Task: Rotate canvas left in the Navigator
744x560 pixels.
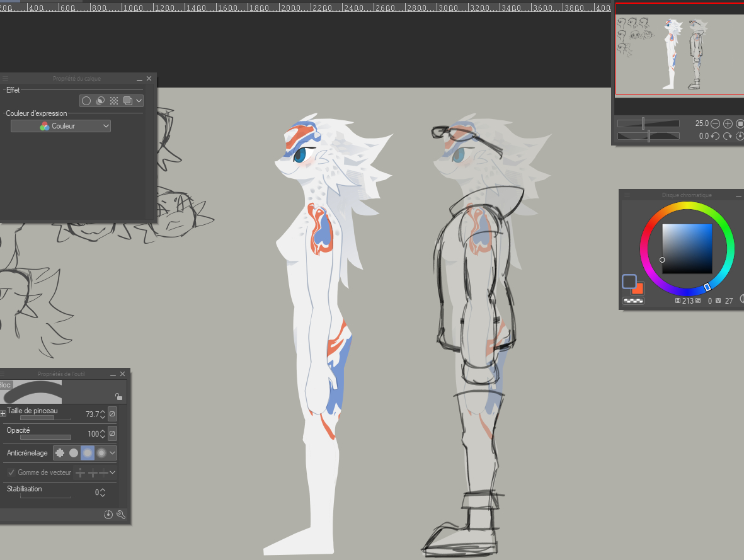Action: click(716, 136)
